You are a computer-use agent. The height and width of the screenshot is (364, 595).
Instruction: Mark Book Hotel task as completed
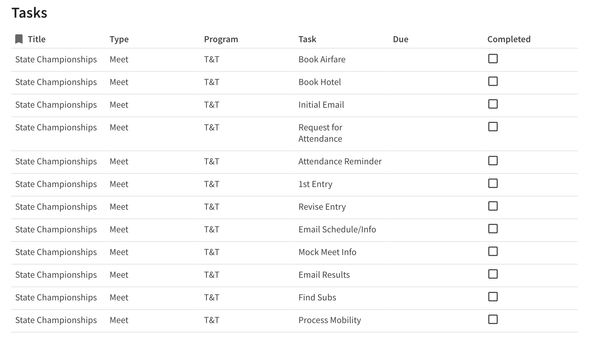point(493,82)
